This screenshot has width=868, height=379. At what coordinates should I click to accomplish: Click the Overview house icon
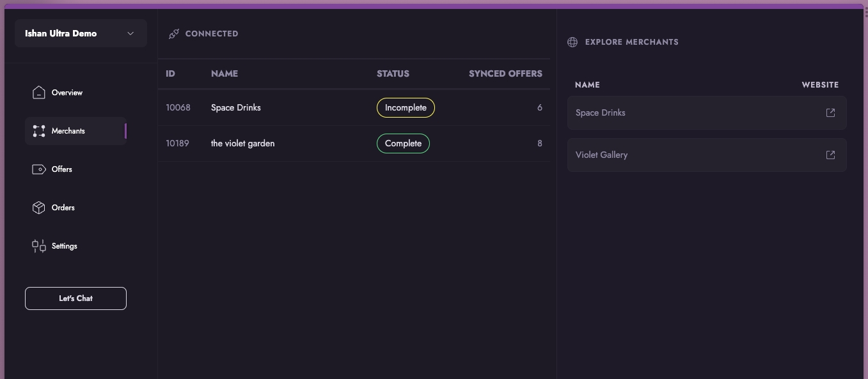pos(39,93)
